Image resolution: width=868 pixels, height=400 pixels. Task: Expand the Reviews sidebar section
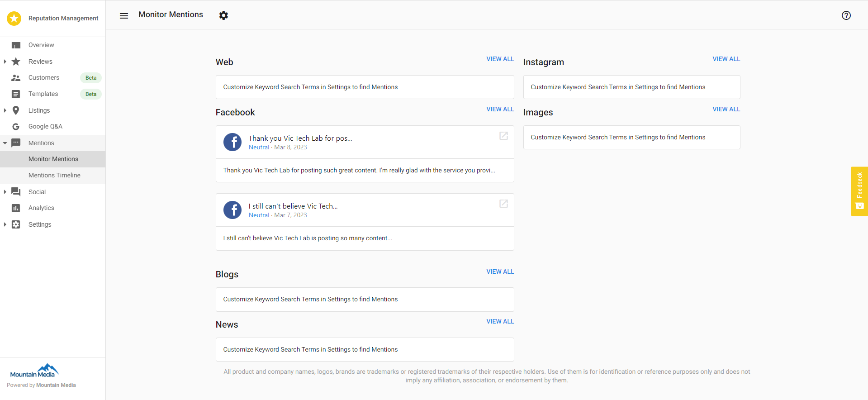pos(5,62)
